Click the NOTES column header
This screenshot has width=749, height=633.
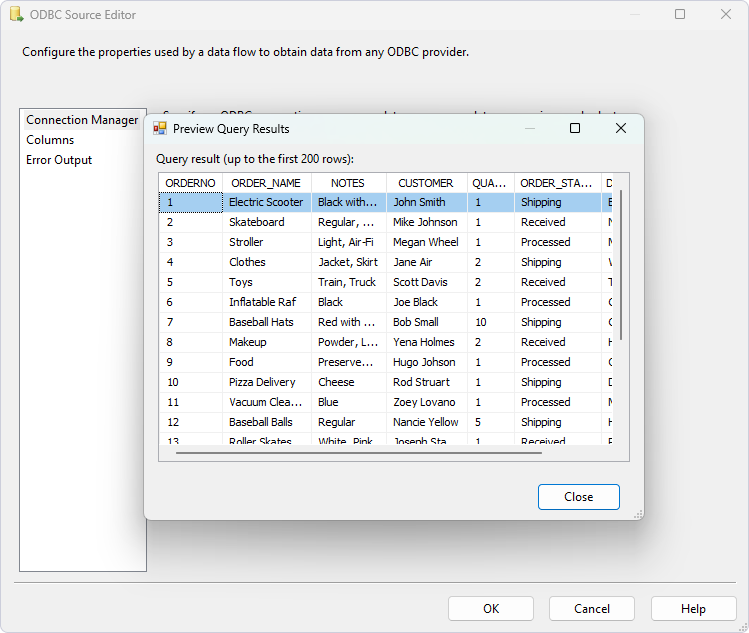click(x=348, y=183)
